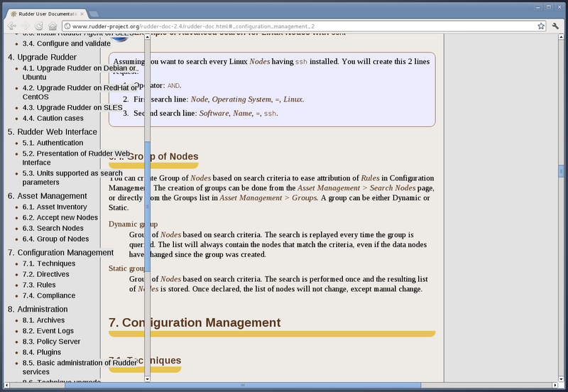Open 5.2. Presentation of Rudder Web Interface

tap(76, 158)
